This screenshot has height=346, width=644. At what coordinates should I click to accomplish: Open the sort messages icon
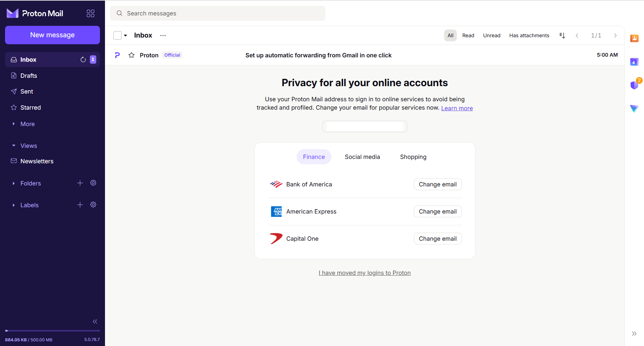tap(562, 36)
